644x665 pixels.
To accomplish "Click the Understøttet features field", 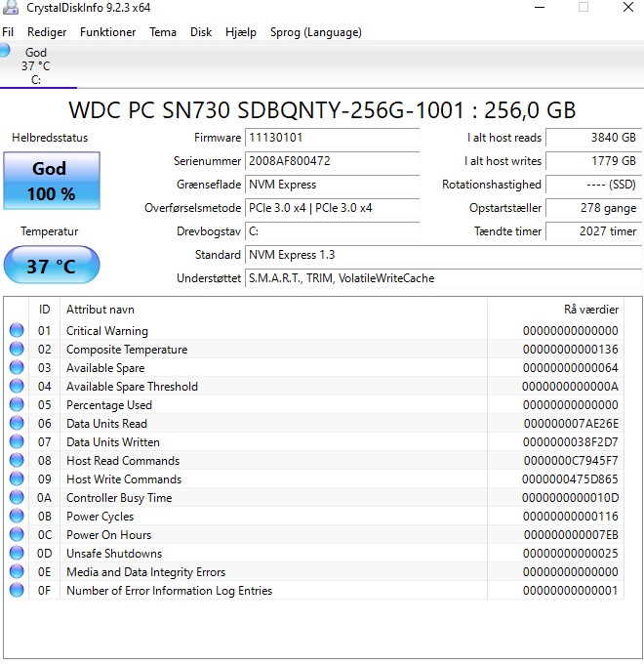I will [444, 278].
